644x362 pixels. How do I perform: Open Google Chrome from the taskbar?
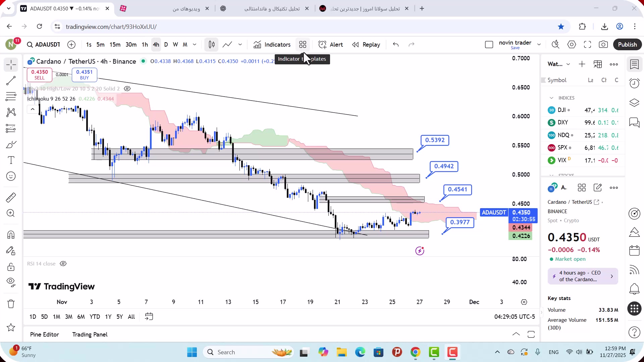(416, 352)
